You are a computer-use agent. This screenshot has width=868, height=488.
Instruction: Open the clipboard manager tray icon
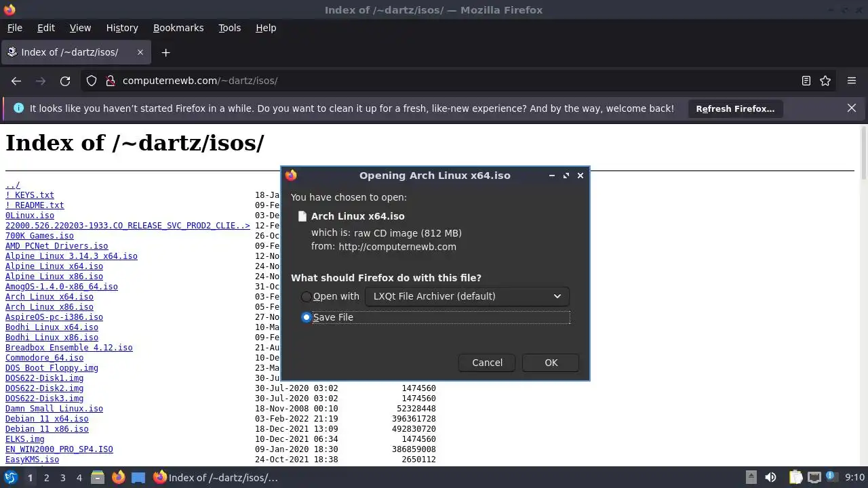[795, 478]
